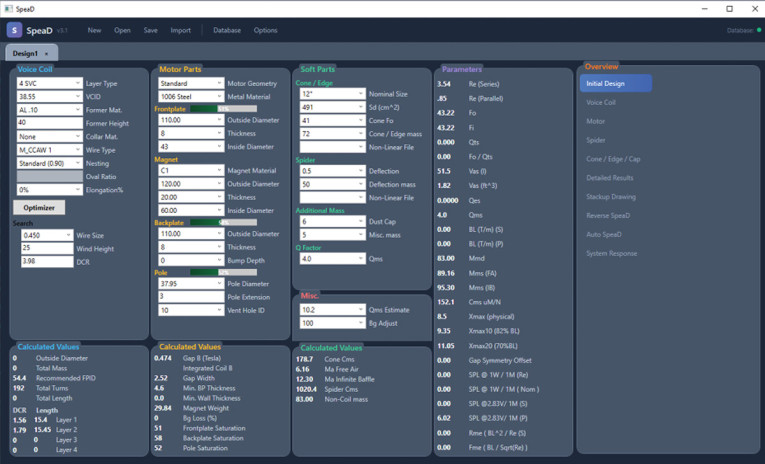765x464 pixels.
Task: Click the Frontplate saturation bar
Action: coord(223,109)
